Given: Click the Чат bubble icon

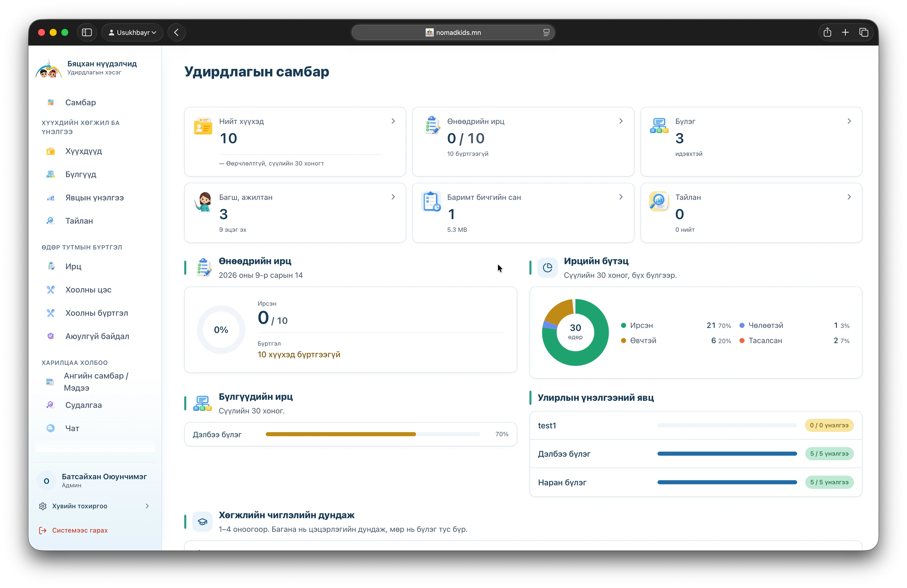Looking at the screenshot, I should pyautogui.click(x=50, y=428).
